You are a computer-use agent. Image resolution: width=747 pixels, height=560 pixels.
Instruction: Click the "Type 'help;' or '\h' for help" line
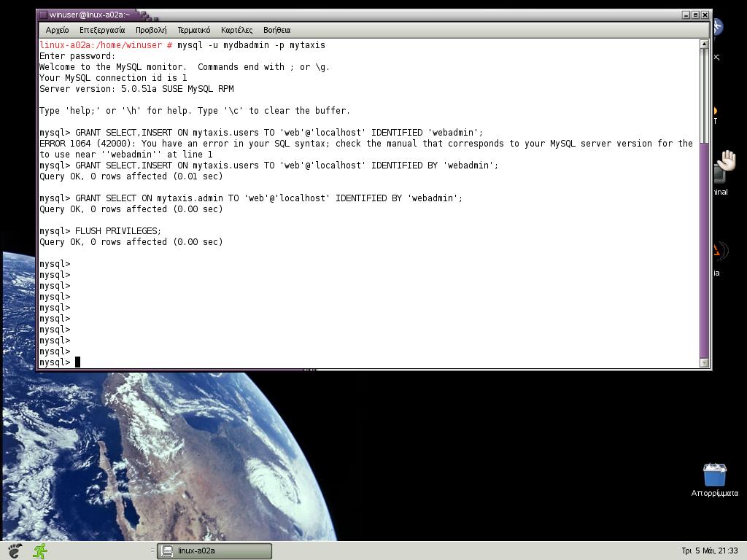(194, 111)
